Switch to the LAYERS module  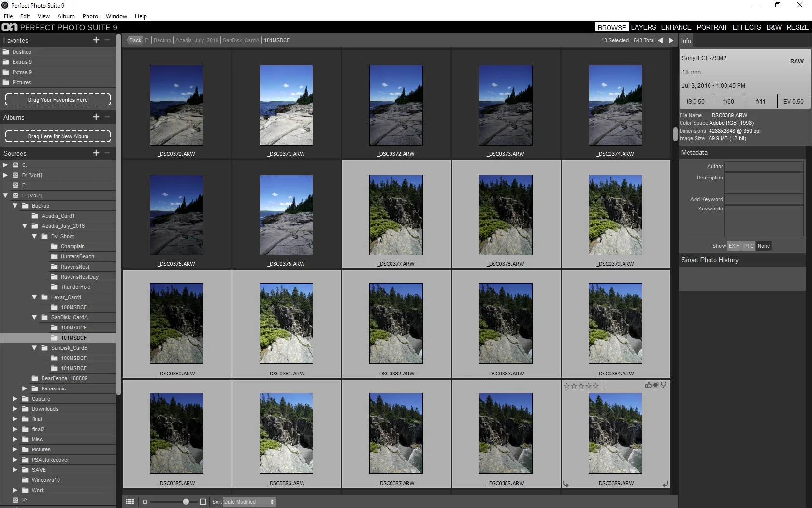point(643,27)
